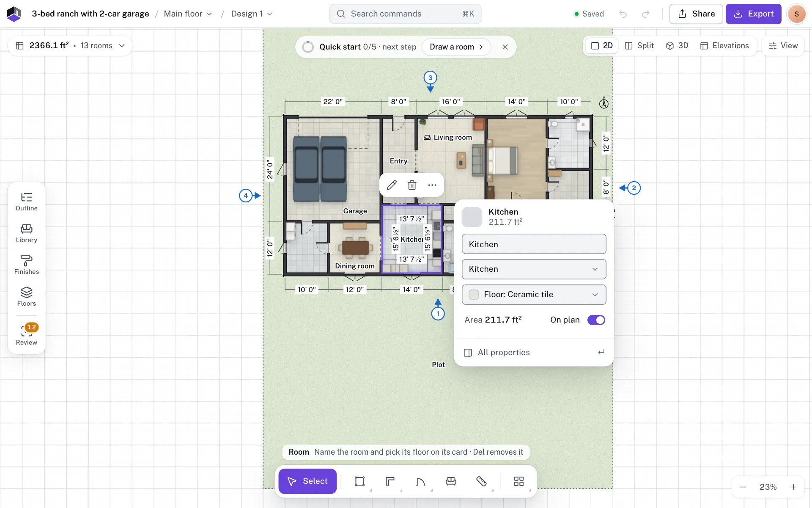Open the Floors panel
The height and width of the screenshot is (508, 812).
point(27,297)
